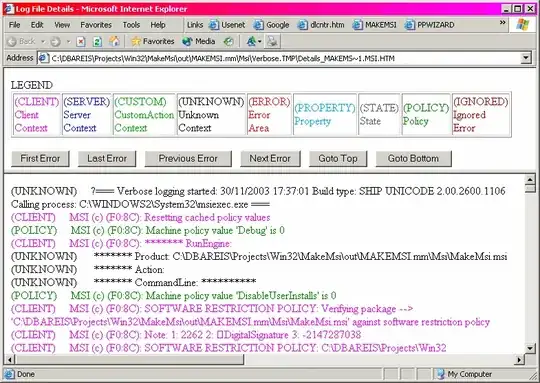Screen dimensions: 540x383
Task: Open the PPWIZARD links bar shortcut
Action: [429, 25]
